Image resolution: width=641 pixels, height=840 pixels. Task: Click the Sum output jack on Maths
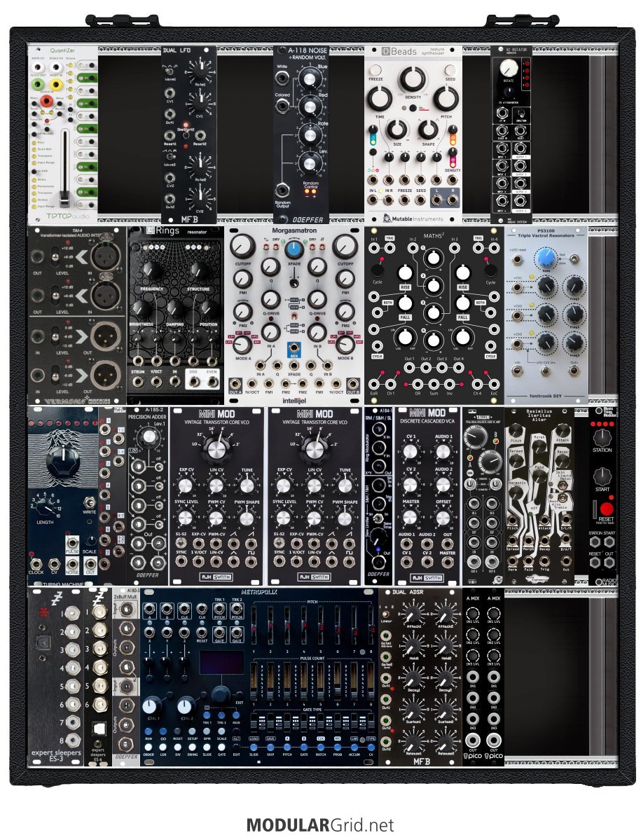click(433, 384)
